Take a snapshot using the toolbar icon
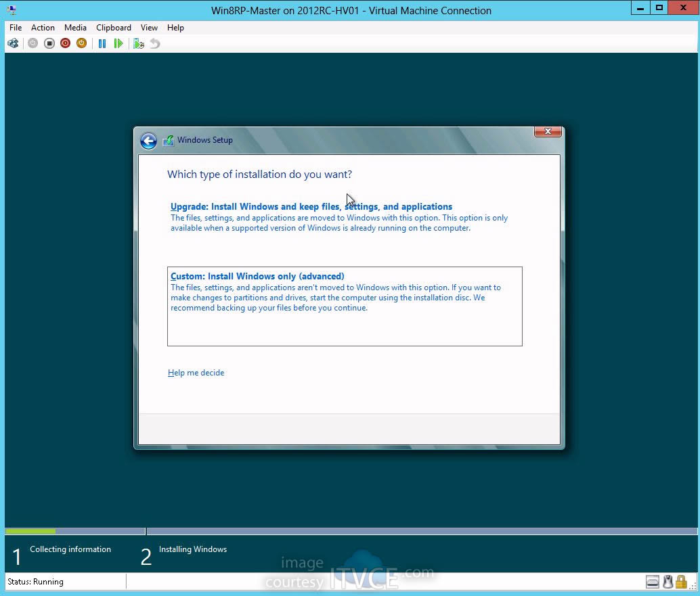The image size is (700, 596). tap(138, 43)
